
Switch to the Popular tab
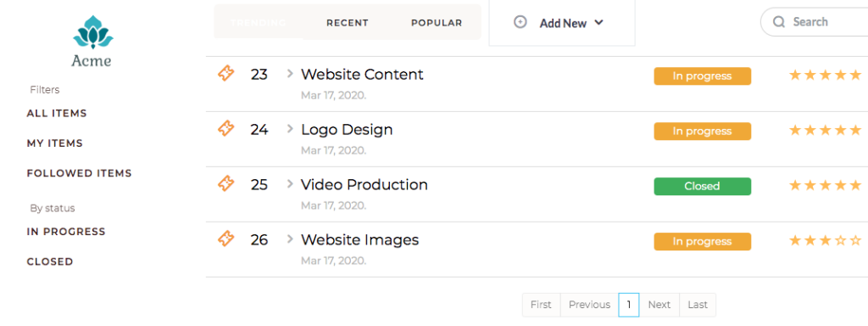click(437, 23)
